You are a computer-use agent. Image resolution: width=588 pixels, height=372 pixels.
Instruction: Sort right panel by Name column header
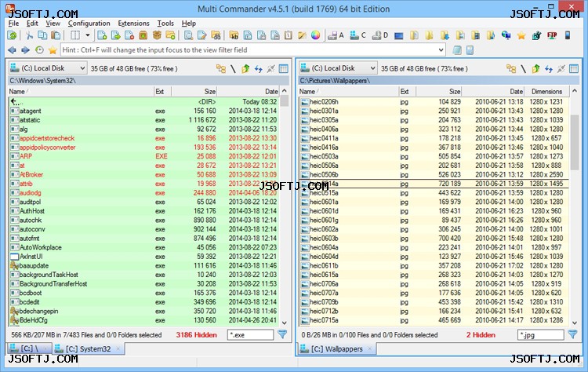click(x=348, y=91)
